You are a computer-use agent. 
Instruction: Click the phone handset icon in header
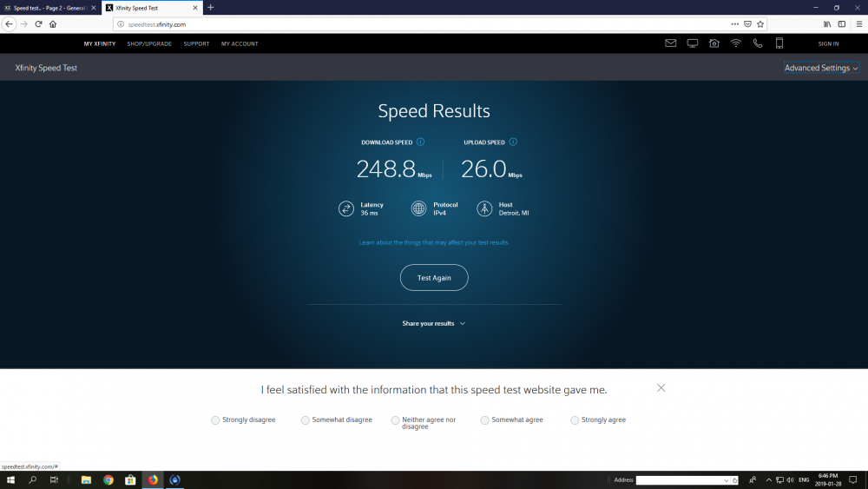757,43
